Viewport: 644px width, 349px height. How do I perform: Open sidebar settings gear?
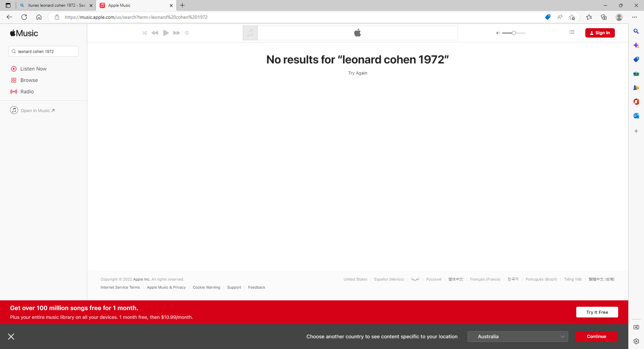click(x=636, y=341)
